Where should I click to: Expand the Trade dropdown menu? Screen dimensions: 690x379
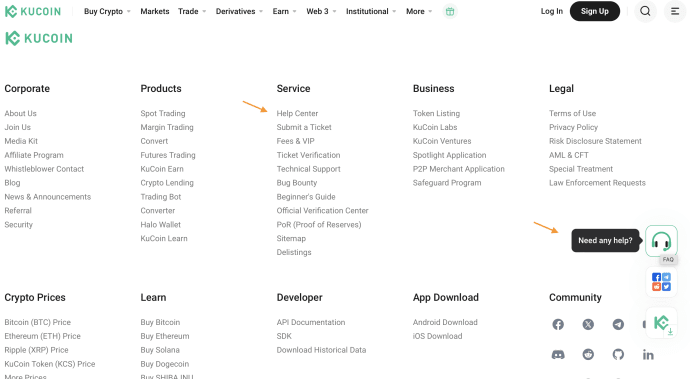pyautogui.click(x=192, y=11)
